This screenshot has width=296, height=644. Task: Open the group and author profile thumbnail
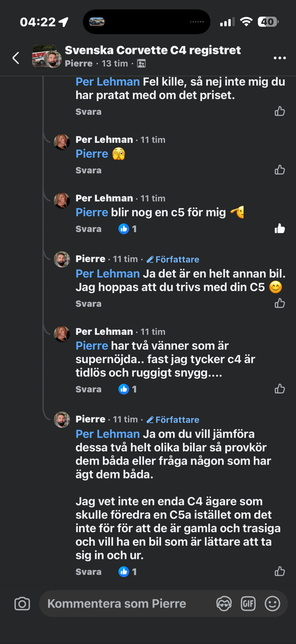coord(47,56)
